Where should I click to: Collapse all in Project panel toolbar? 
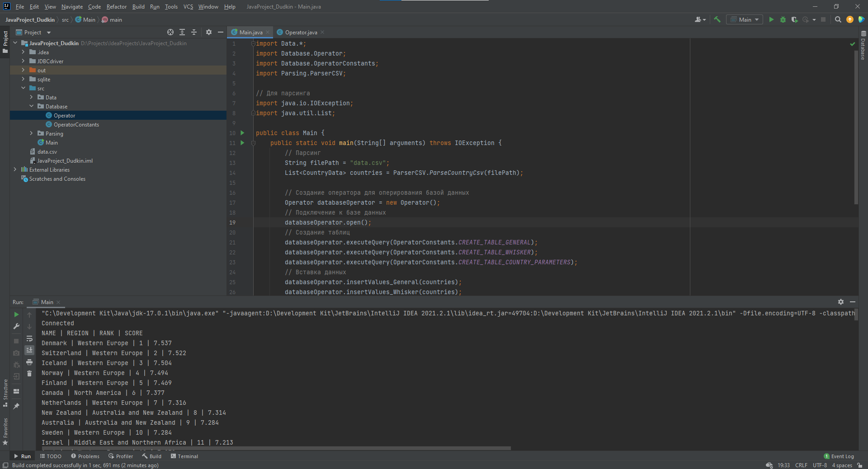click(194, 32)
